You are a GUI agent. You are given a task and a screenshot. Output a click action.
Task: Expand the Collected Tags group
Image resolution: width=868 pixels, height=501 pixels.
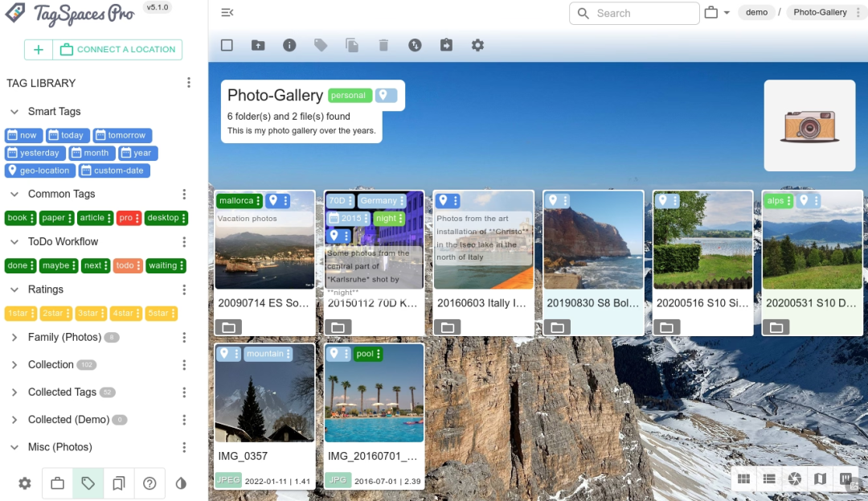click(14, 392)
